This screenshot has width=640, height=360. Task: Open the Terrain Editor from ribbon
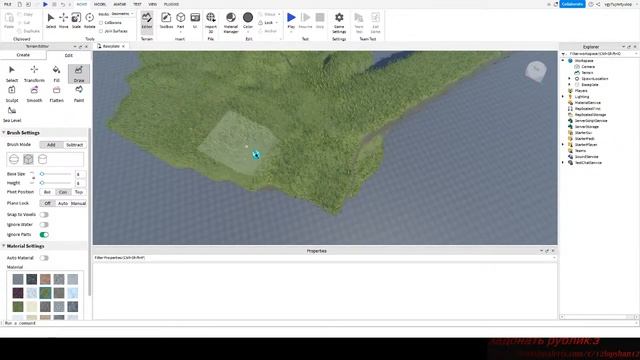(147, 21)
